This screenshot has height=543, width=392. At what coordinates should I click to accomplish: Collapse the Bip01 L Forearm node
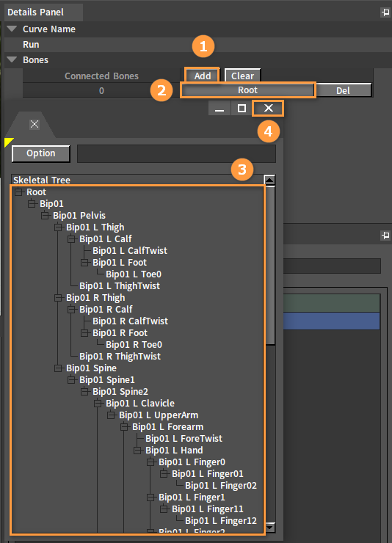pos(124,427)
